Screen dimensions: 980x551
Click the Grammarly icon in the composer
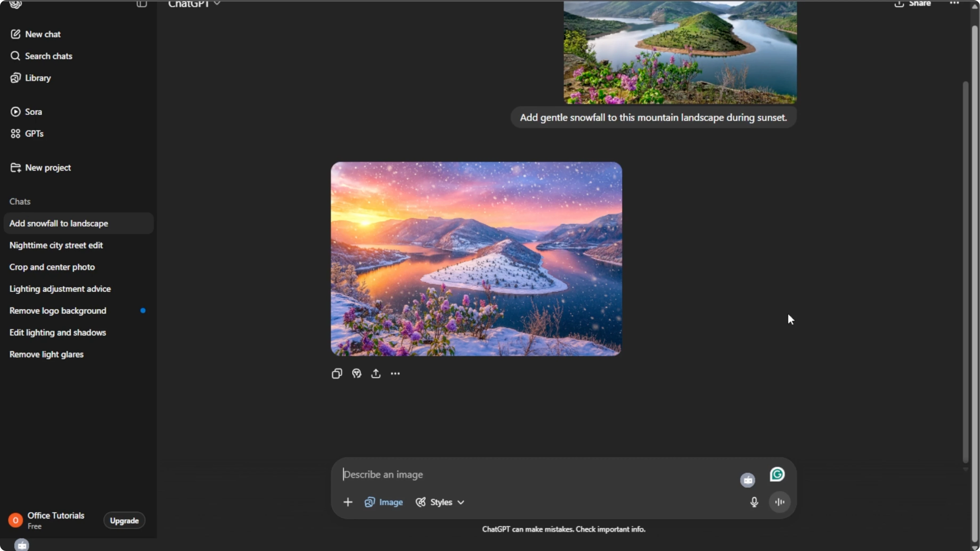click(x=777, y=475)
